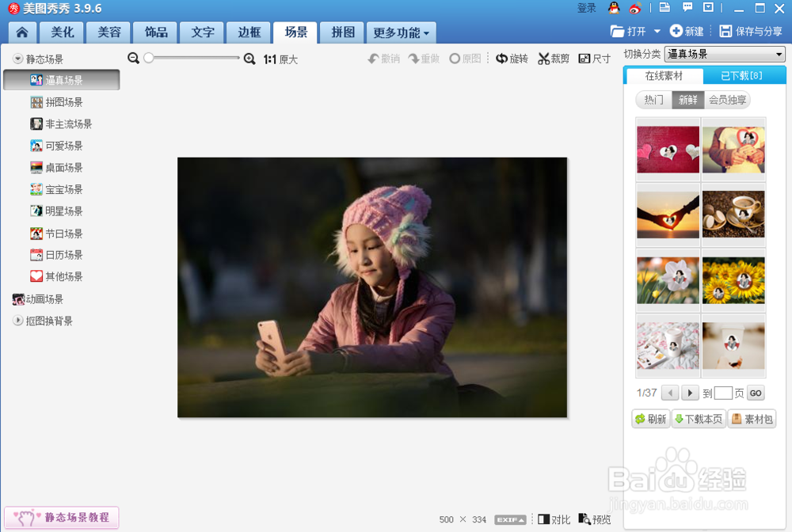Choose the red heart cutout scene thumbnail

[x=668, y=150]
